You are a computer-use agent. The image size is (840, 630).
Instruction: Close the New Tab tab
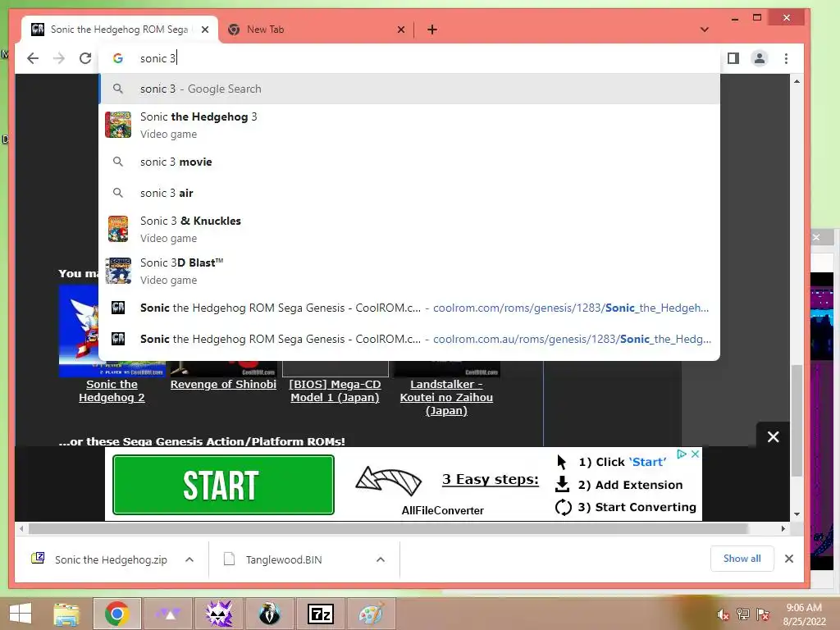pos(400,30)
